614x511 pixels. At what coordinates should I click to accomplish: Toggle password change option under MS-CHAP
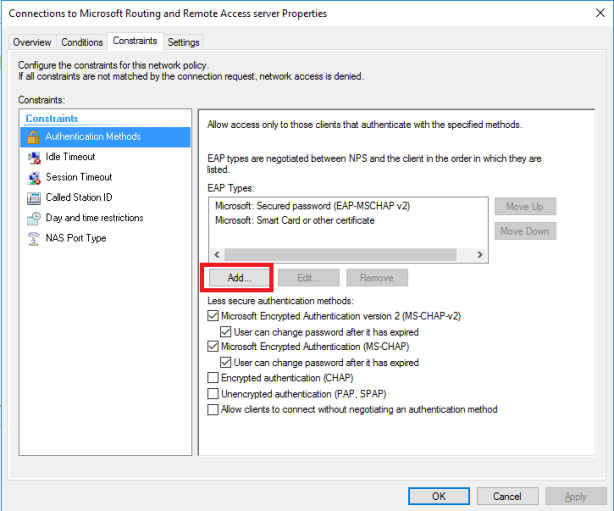pyautogui.click(x=226, y=362)
